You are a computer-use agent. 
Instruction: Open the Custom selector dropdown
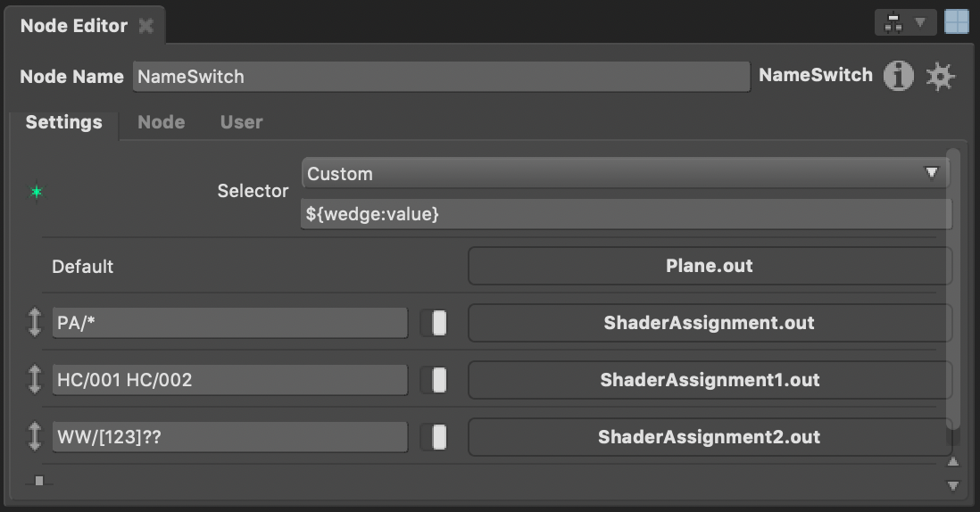625,173
